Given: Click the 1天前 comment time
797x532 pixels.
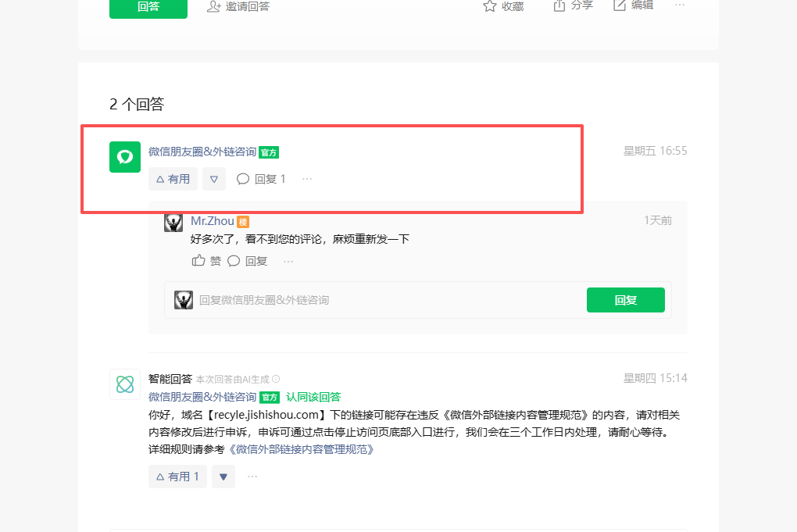Looking at the screenshot, I should point(658,220).
